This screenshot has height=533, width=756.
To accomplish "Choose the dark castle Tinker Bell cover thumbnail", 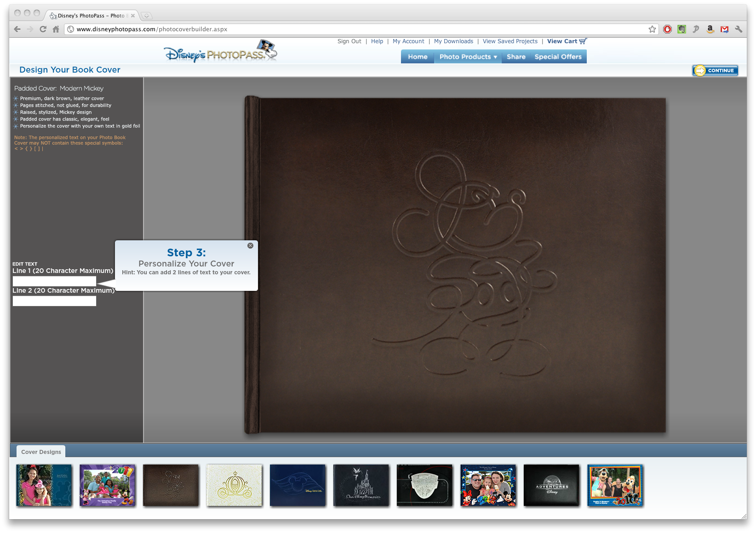I will click(361, 485).
